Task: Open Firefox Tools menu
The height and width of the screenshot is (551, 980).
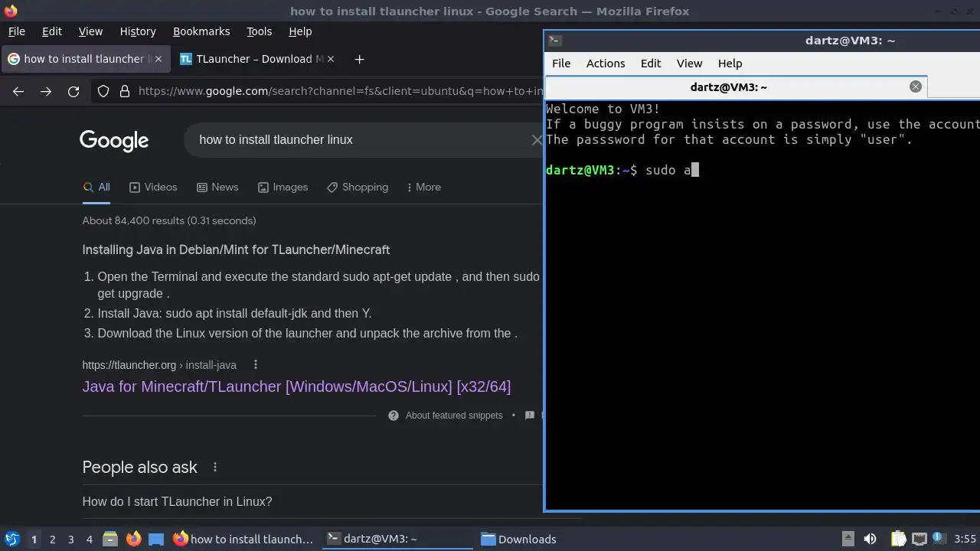Action: click(x=259, y=31)
